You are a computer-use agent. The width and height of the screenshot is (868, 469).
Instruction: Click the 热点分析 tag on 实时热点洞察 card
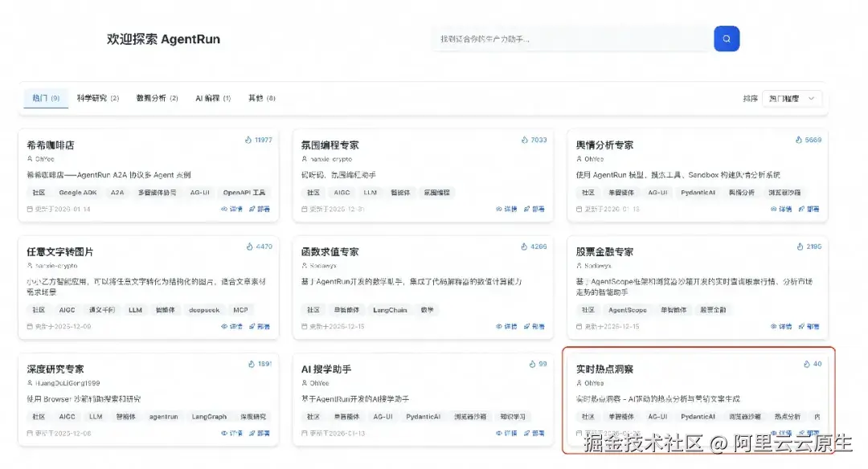(x=787, y=417)
